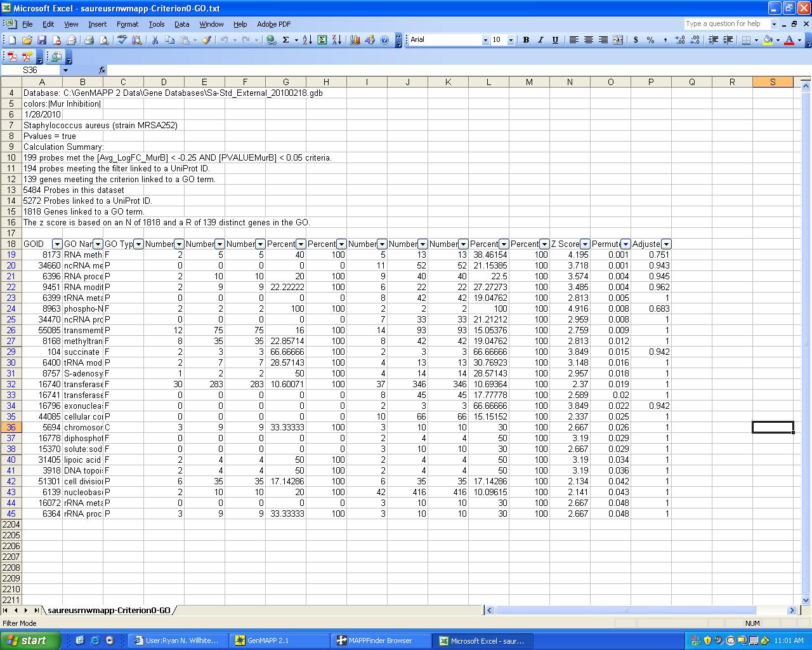Sort ascending with the A-Z icon
Screen dimensions: 812x650
point(307,40)
